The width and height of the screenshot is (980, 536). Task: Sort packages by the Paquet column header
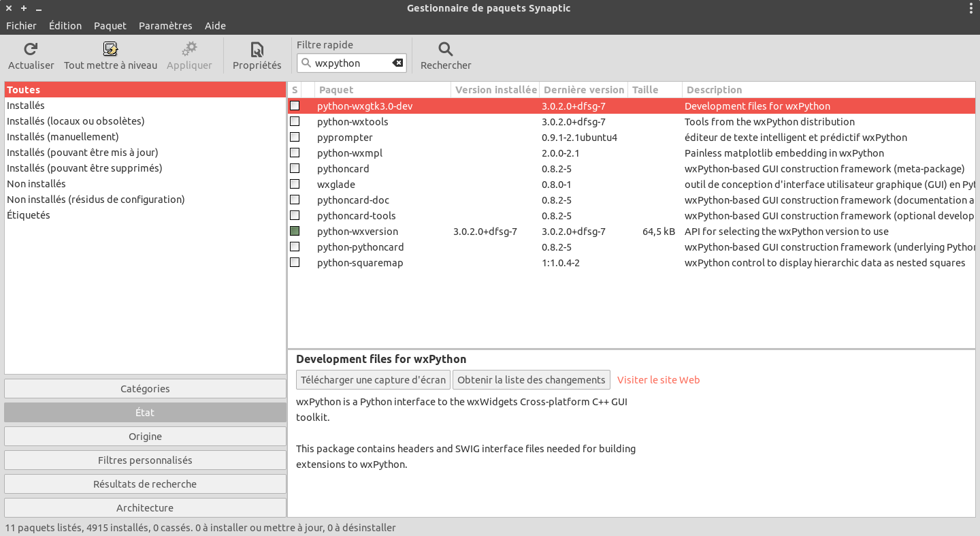coord(383,90)
